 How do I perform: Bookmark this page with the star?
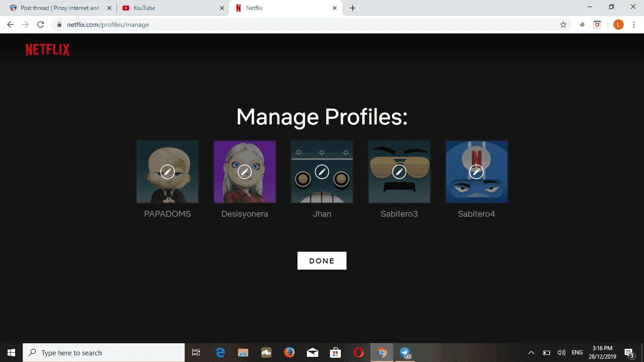(563, 25)
